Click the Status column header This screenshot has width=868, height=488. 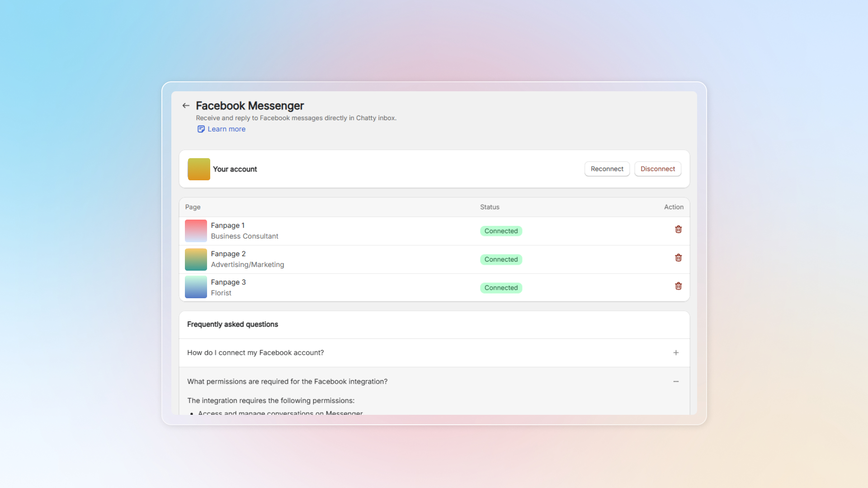tap(490, 207)
